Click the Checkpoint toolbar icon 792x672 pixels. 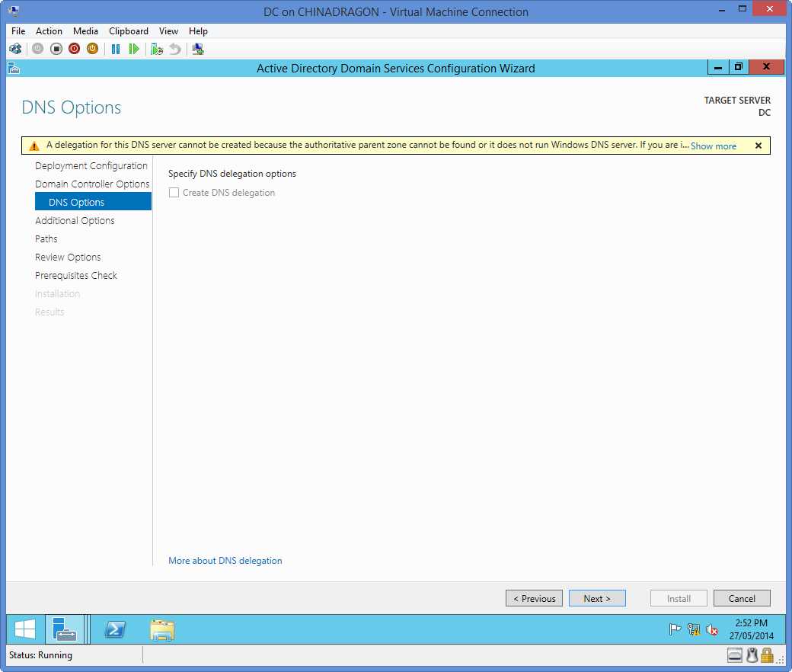coord(157,49)
